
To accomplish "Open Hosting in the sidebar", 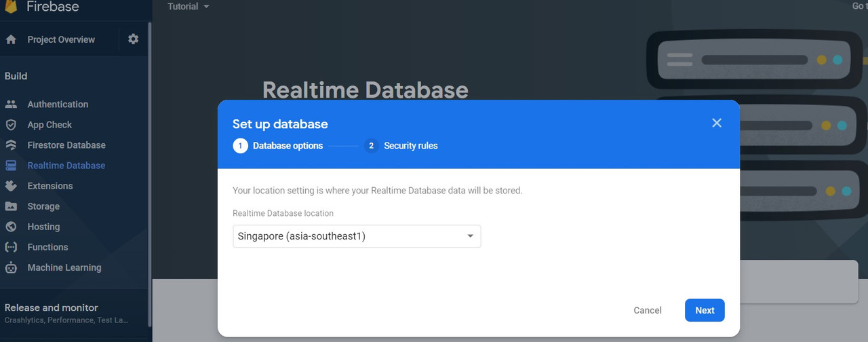I will click(x=43, y=227).
